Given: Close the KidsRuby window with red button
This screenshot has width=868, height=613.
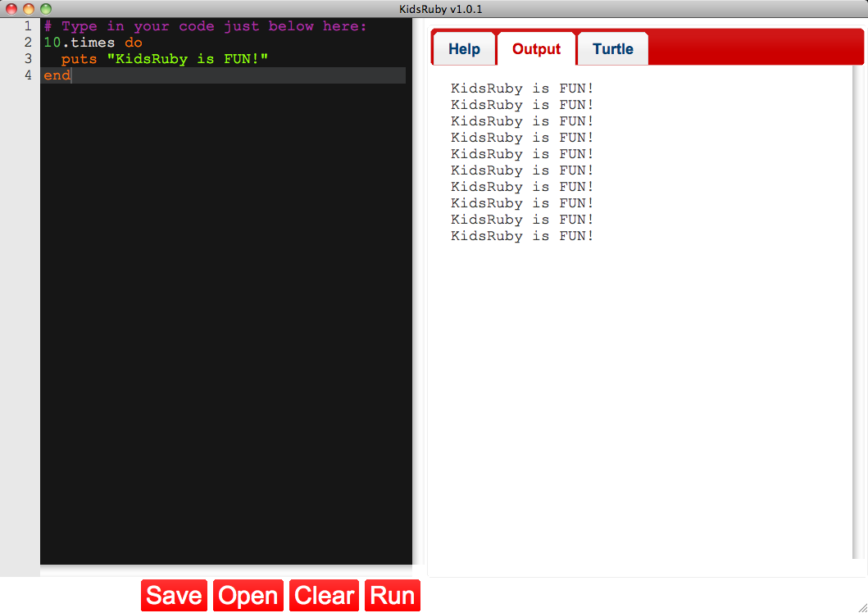Looking at the screenshot, I should 11,9.
